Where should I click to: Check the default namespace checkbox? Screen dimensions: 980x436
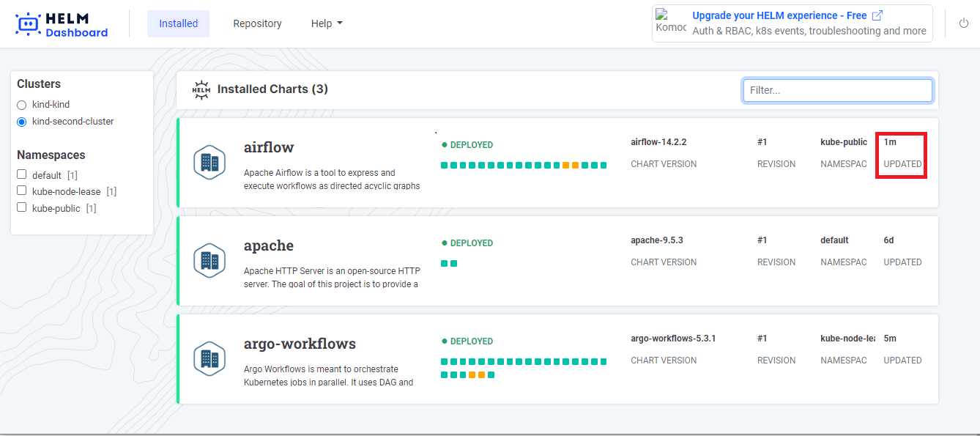point(22,175)
